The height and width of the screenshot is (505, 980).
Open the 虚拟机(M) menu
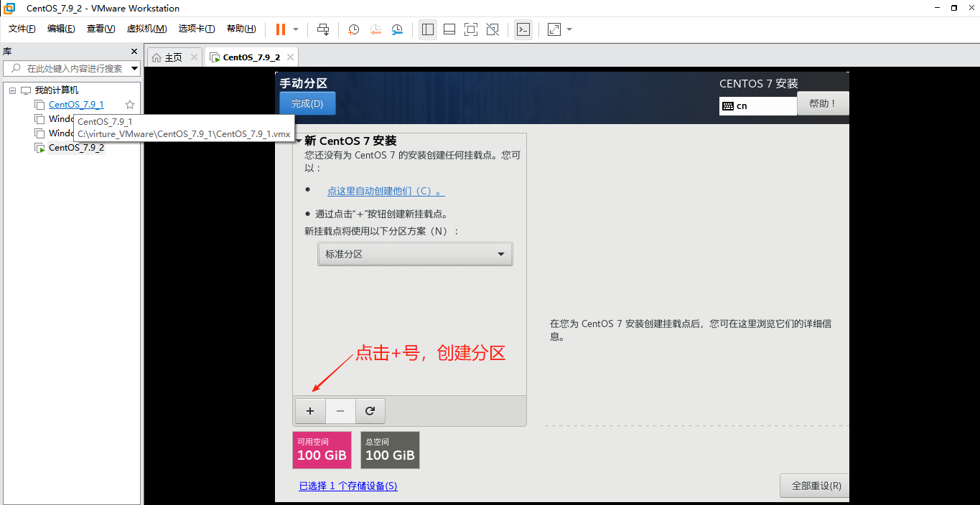click(x=146, y=29)
